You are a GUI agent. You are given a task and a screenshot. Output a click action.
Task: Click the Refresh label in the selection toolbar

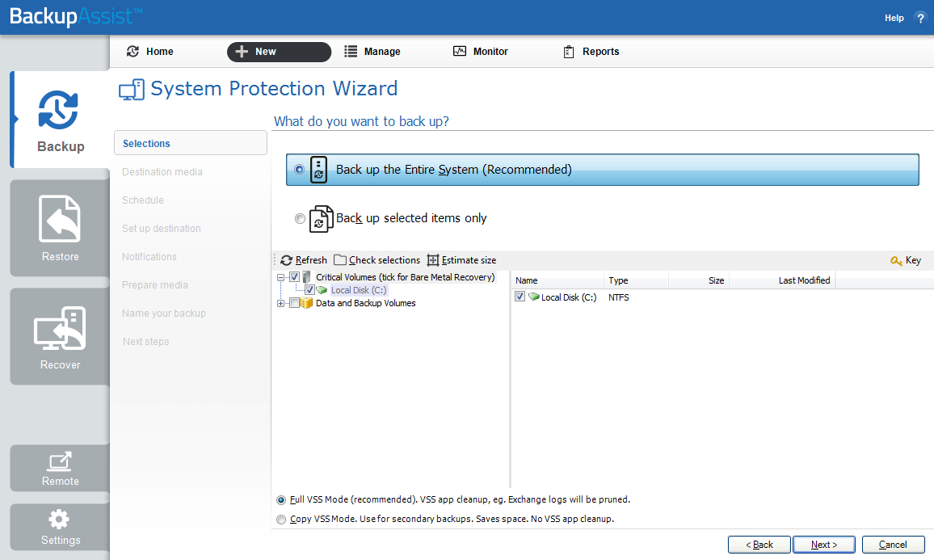click(311, 260)
